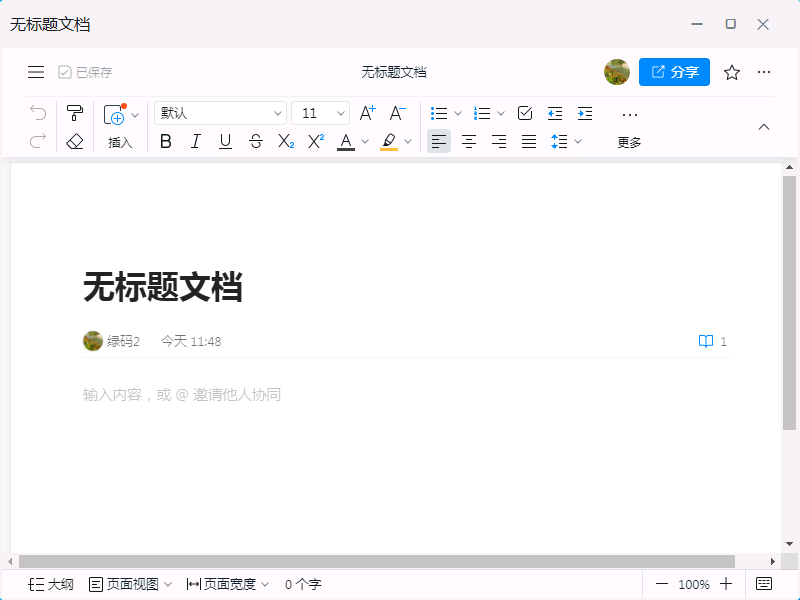The width and height of the screenshot is (800, 600).
Task: Open the 更多 toolbar menu
Action: (x=629, y=127)
